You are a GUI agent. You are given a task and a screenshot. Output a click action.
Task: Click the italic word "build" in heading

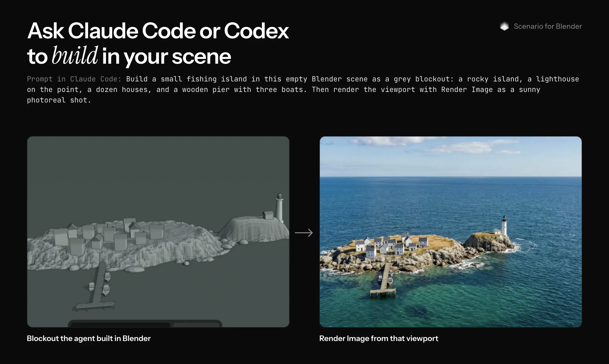[x=75, y=55]
